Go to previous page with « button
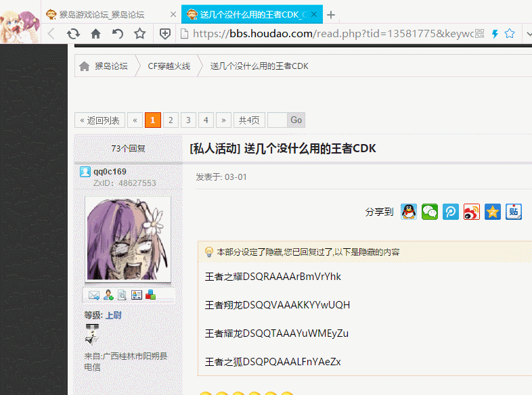 point(135,120)
